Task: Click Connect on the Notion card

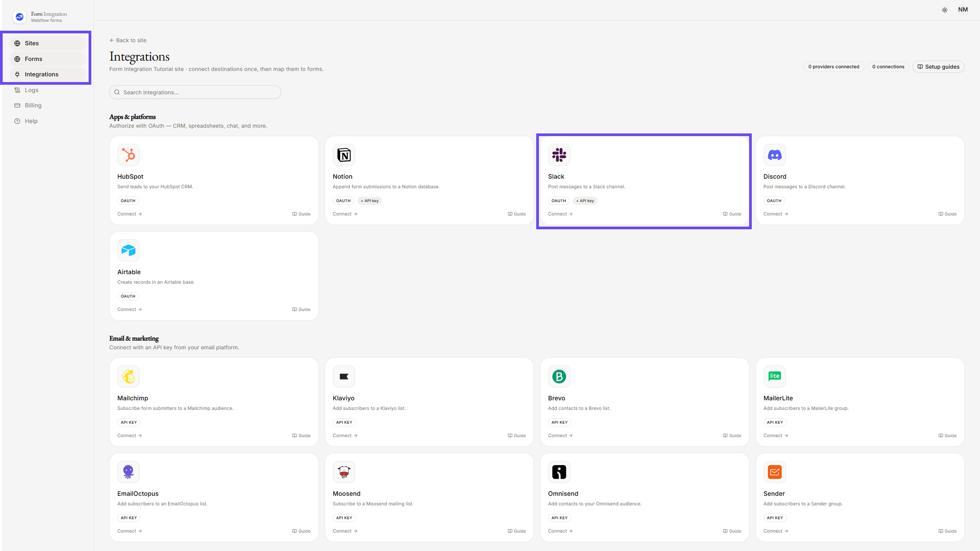Action: click(345, 214)
